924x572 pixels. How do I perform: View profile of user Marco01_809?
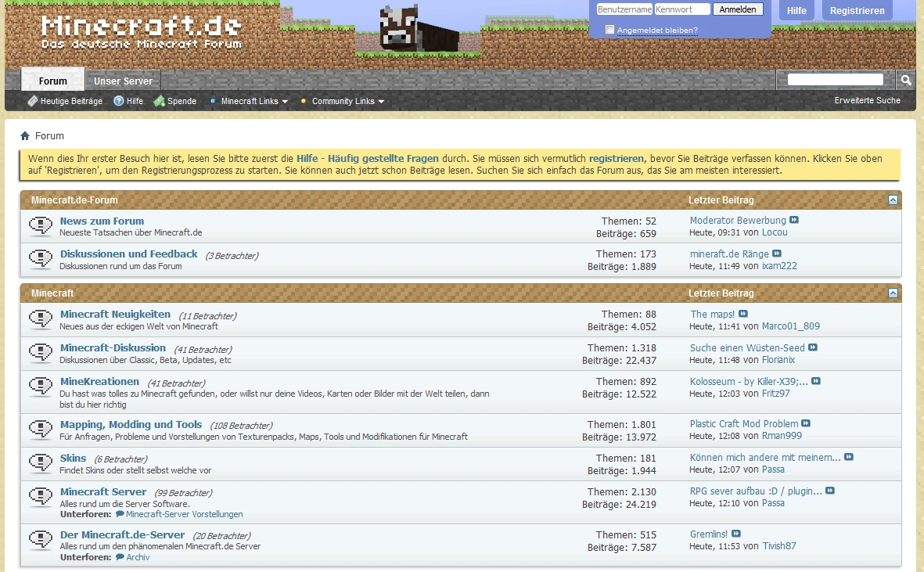(791, 326)
